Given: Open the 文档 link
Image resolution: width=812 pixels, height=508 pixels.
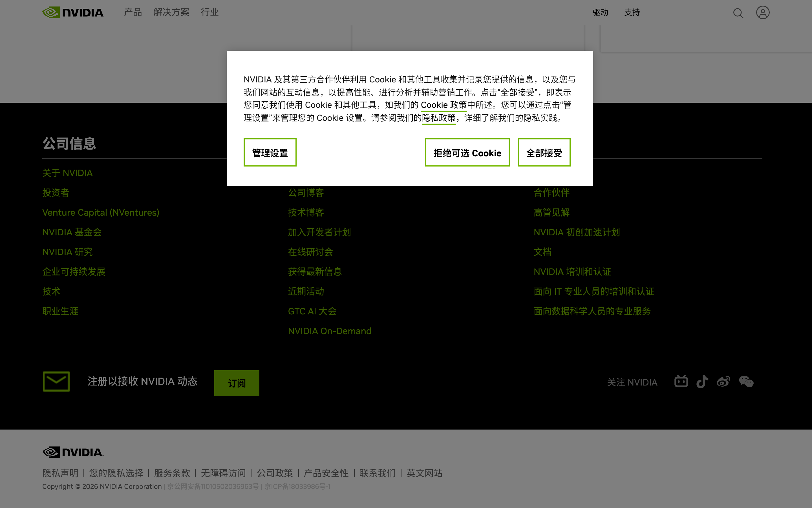Looking at the screenshot, I should tap(542, 252).
